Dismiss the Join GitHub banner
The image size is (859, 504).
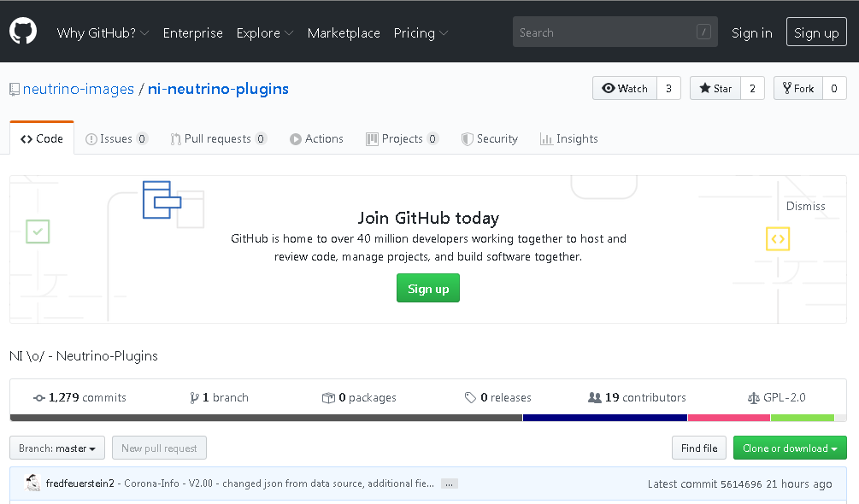click(x=805, y=206)
